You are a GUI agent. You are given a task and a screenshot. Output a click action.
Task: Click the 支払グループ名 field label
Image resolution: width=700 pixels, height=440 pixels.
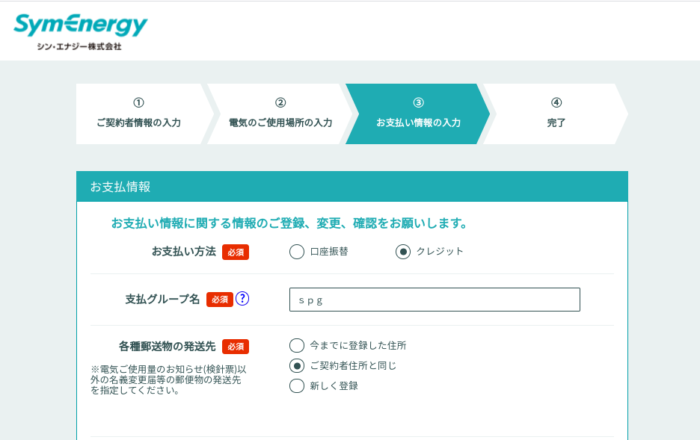click(162, 299)
